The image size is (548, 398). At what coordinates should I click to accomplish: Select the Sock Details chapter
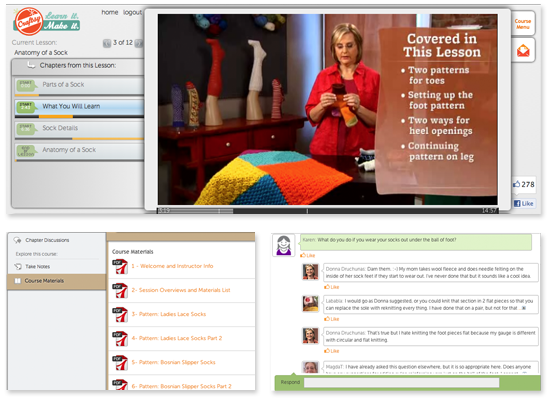click(79, 129)
